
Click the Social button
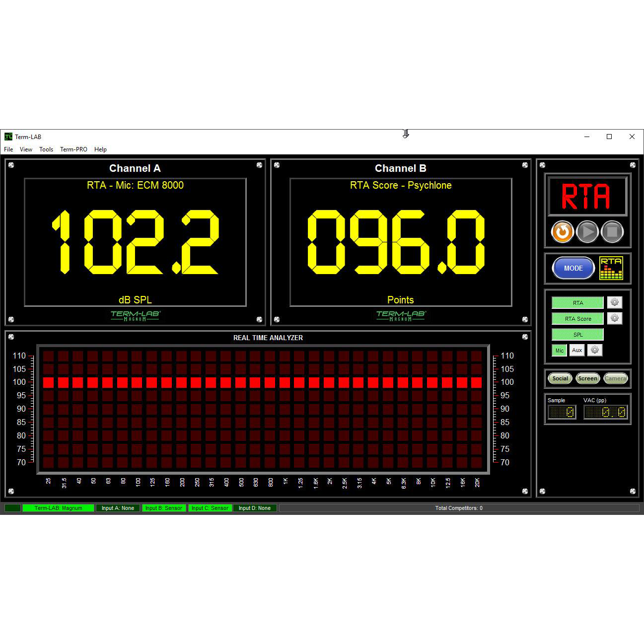point(560,378)
